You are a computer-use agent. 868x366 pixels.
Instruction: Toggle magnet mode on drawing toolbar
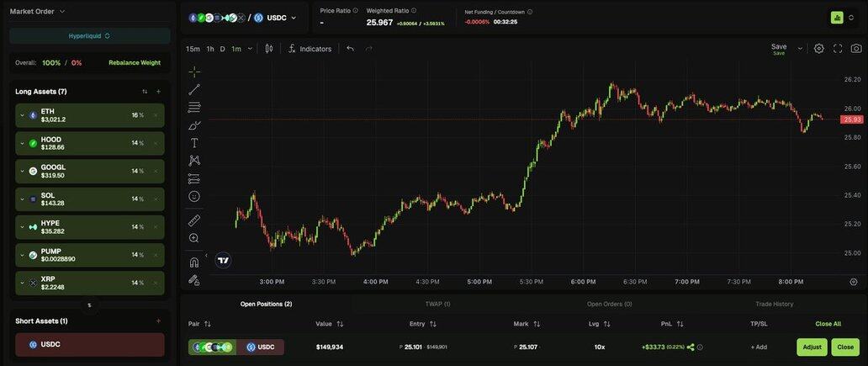click(194, 262)
